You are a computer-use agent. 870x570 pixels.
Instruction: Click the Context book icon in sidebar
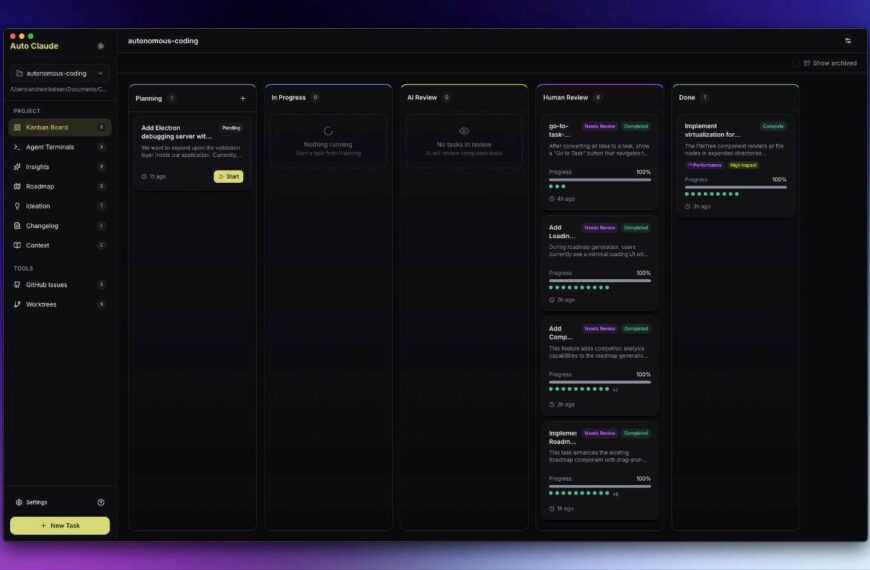point(17,245)
